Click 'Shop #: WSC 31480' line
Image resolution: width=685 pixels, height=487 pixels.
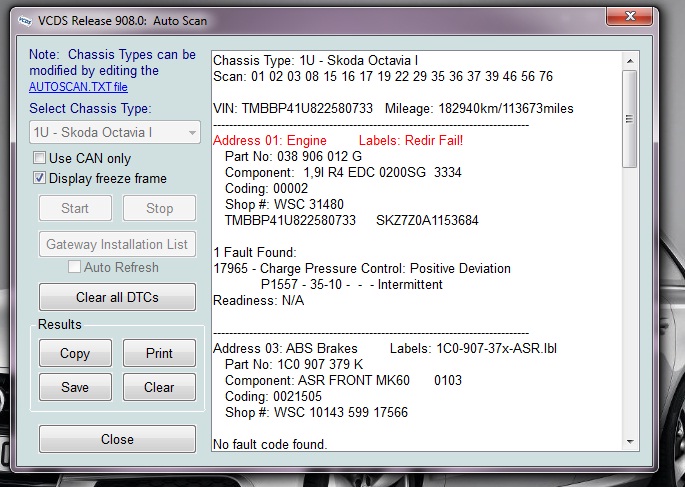[x=284, y=204]
